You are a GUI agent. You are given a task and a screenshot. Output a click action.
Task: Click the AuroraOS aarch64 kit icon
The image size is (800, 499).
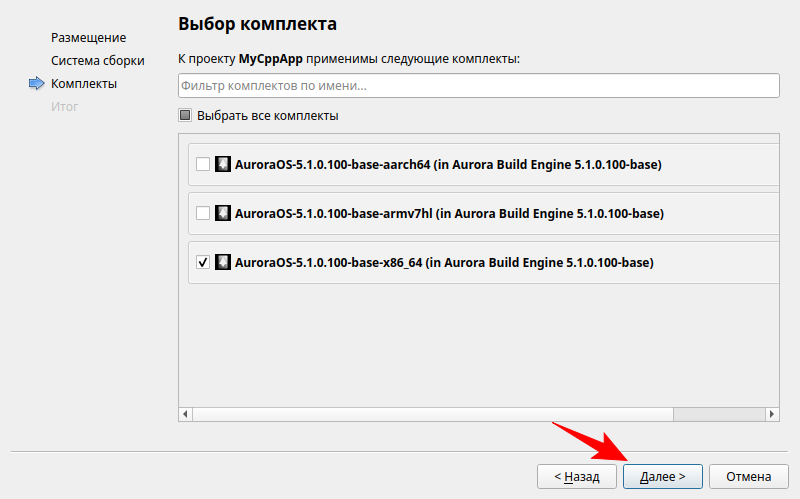pyautogui.click(x=223, y=164)
